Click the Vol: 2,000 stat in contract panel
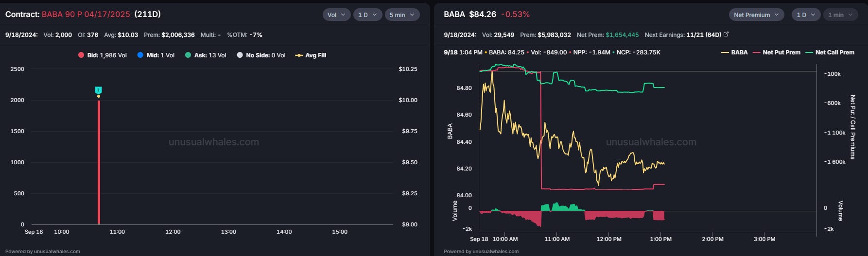 57,35
